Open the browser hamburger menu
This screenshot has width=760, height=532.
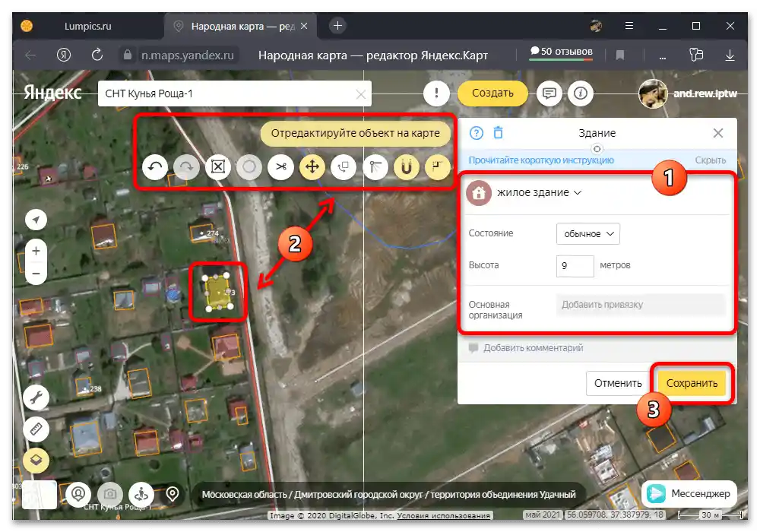tap(629, 26)
